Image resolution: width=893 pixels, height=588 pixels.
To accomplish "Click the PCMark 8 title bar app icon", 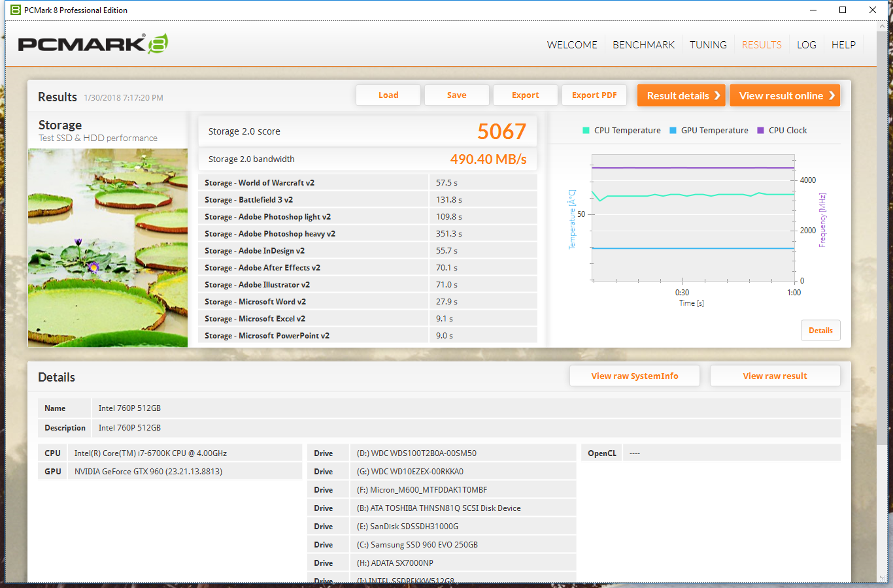I will (16, 10).
